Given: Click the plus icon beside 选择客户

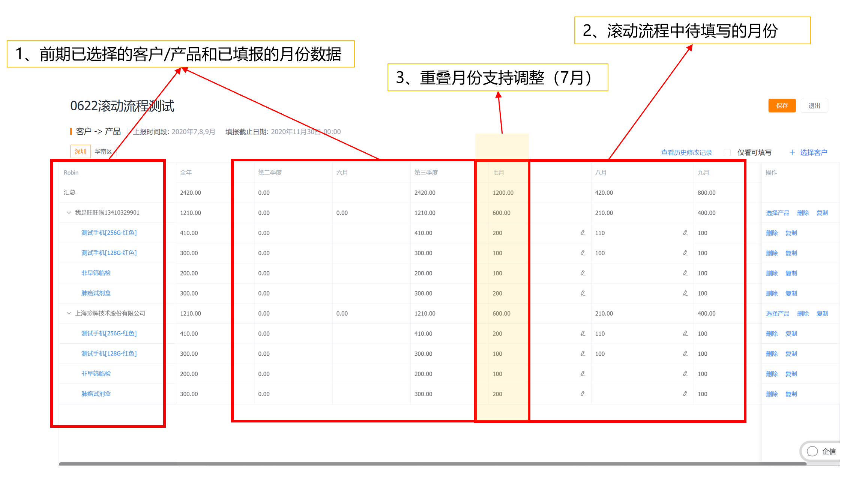Looking at the screenshot, I should click(792, 152).
